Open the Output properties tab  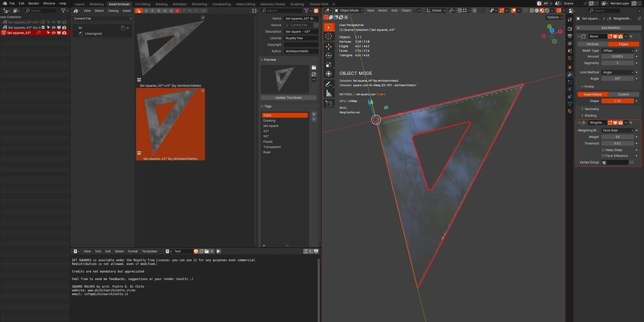(x=570, y=36)
